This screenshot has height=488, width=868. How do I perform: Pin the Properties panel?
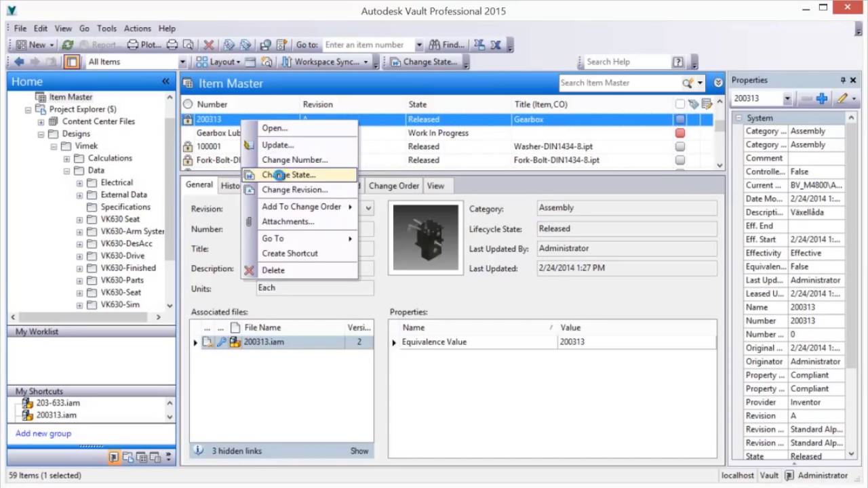(843, 80)
